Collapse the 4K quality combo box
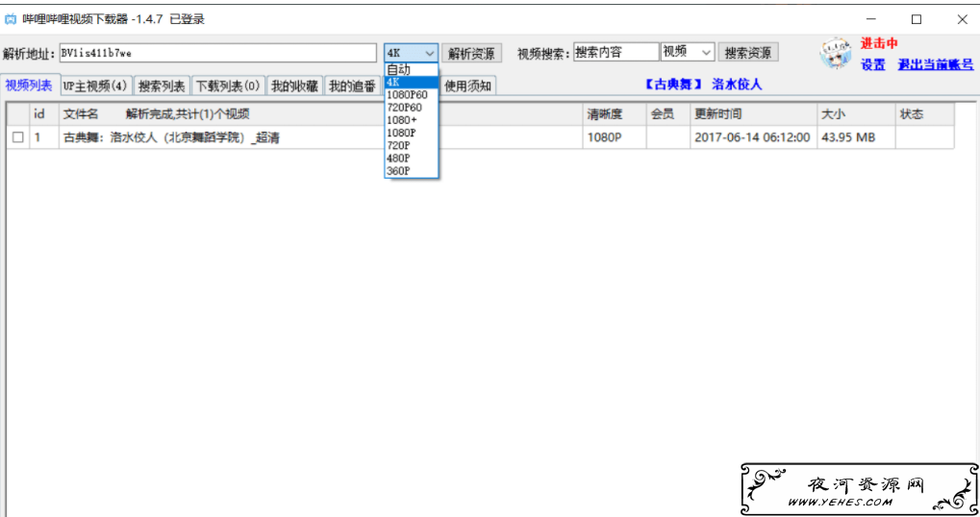This screenshot has width=980, height=517. coord(429,53)
